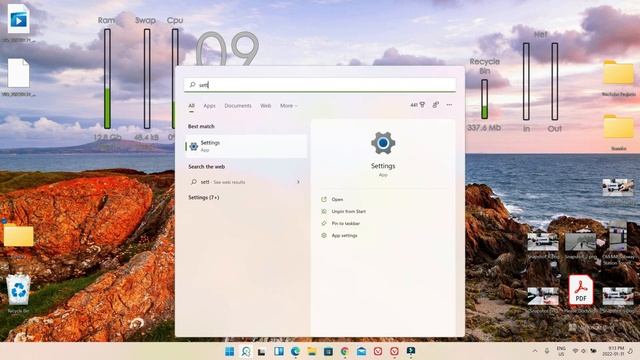
Task: Expand the More filter dropdown
Action: pyautogui.click(x=289, y=106)
